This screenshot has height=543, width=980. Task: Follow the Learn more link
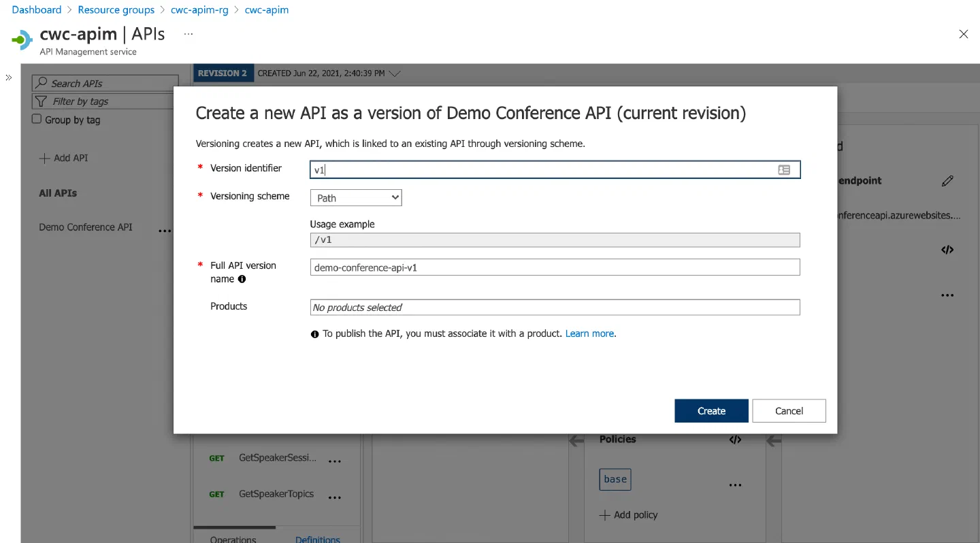tap(589, 333)
